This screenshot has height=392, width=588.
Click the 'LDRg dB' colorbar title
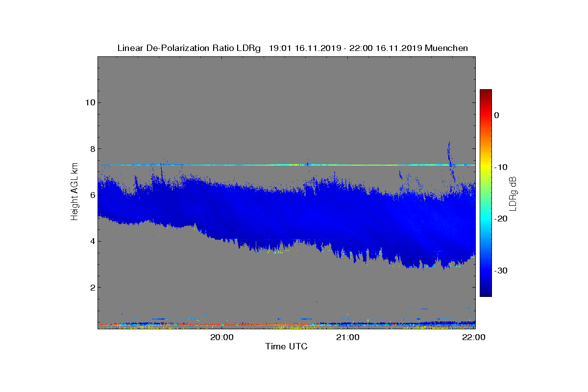[x=513, y=193]
